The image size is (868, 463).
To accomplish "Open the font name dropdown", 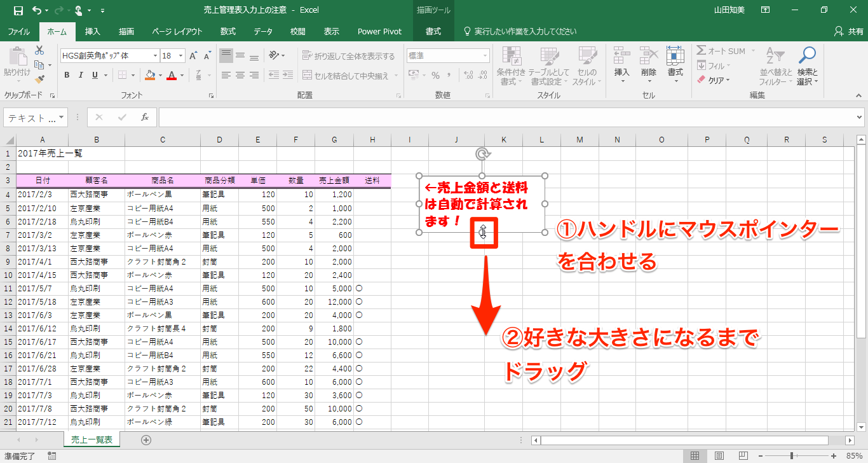I will (x=154, y=56).
